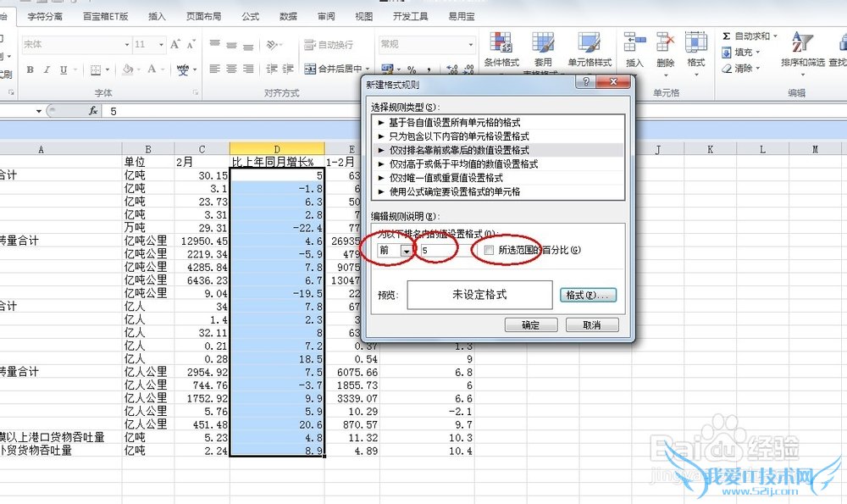Open 条件格式 conditional formatting
This screenshot has width=847, height=504.
pyautogui.click(x=501, y=50)
